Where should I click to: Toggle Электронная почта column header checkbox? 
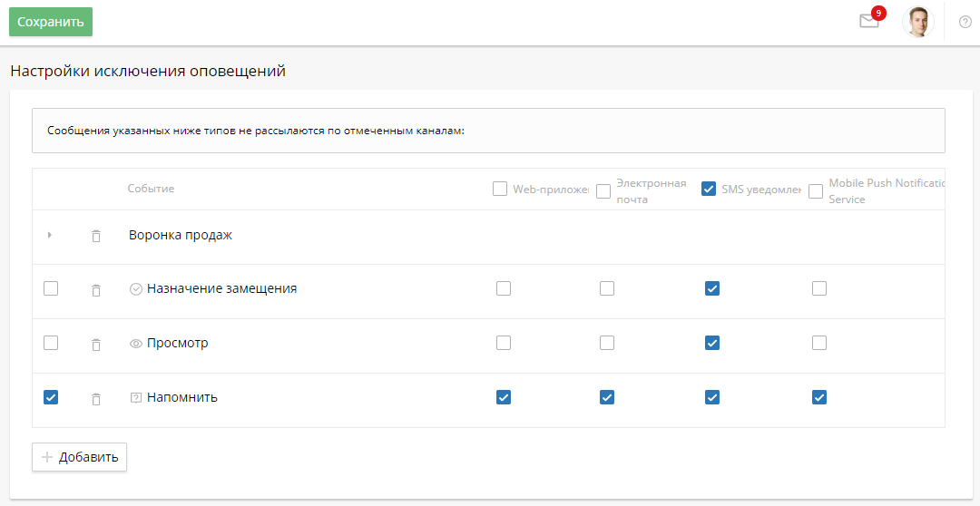[x=603, y=191]
